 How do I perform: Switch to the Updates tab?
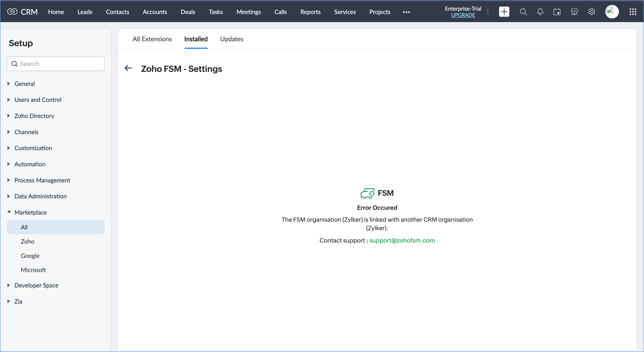tap(231, 39)
